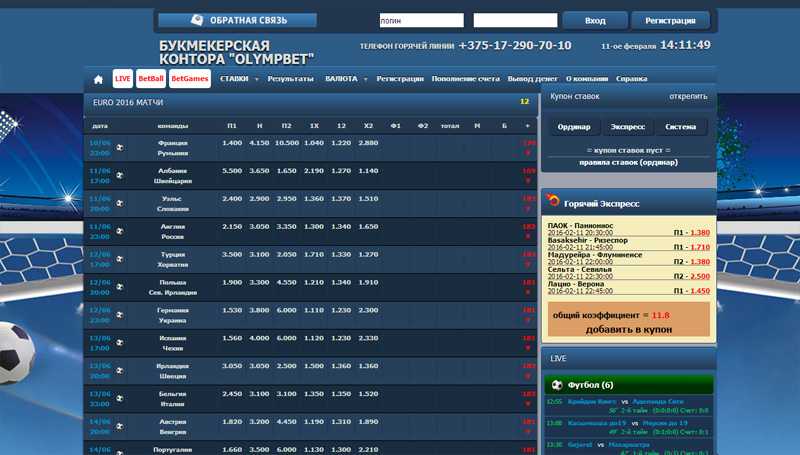
Task: Open правила ставок (ординар) link
Action: point(629,162)
